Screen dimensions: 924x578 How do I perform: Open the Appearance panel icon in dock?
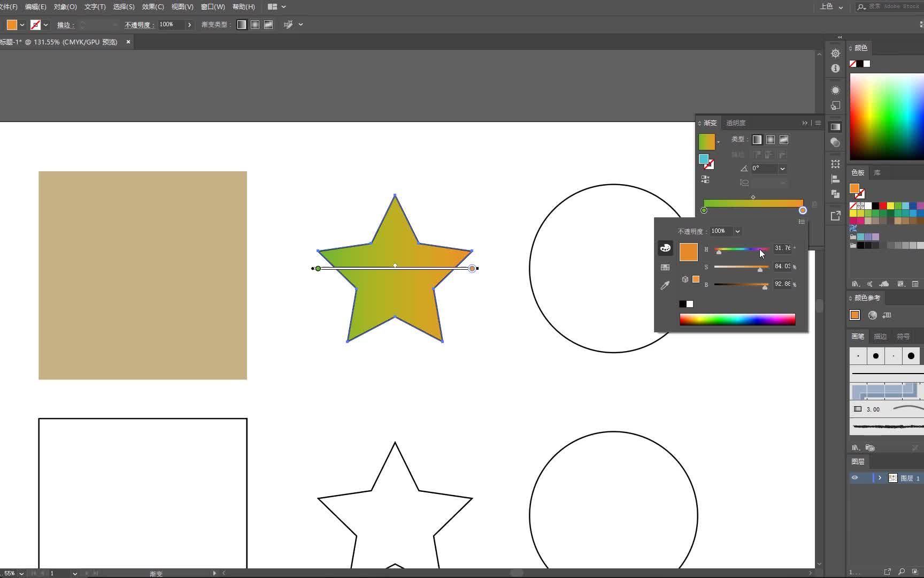tap(835, 90)
